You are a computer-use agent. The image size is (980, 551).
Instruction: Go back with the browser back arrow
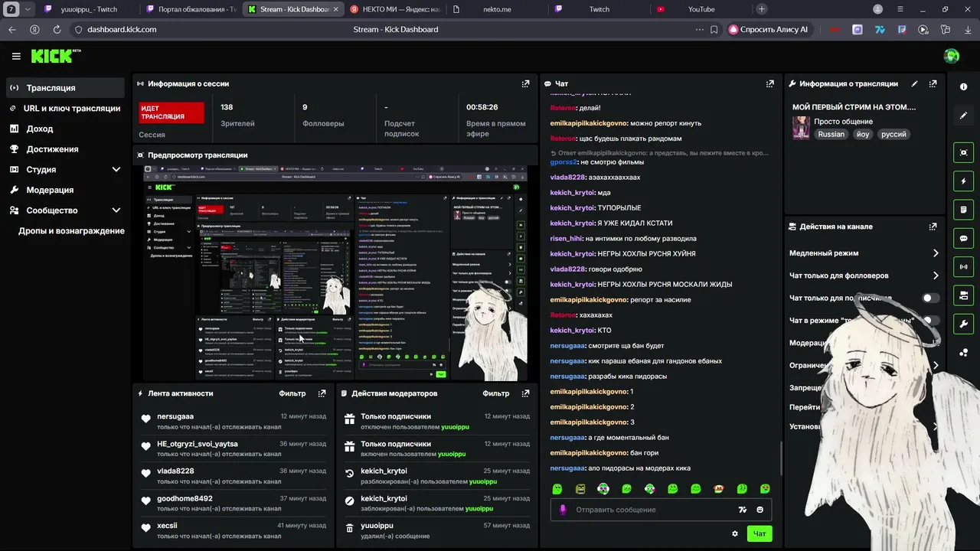tap(11, 29)
